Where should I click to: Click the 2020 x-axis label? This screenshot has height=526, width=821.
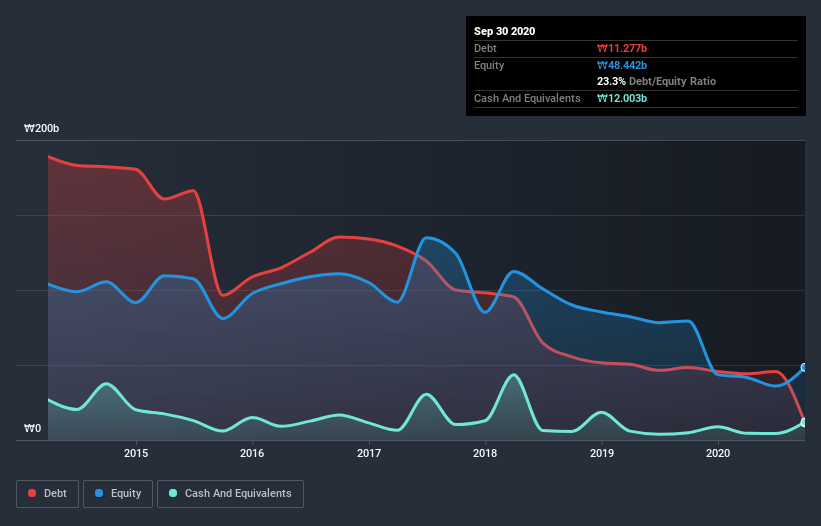pyautogui.click(x=718, y=453)
